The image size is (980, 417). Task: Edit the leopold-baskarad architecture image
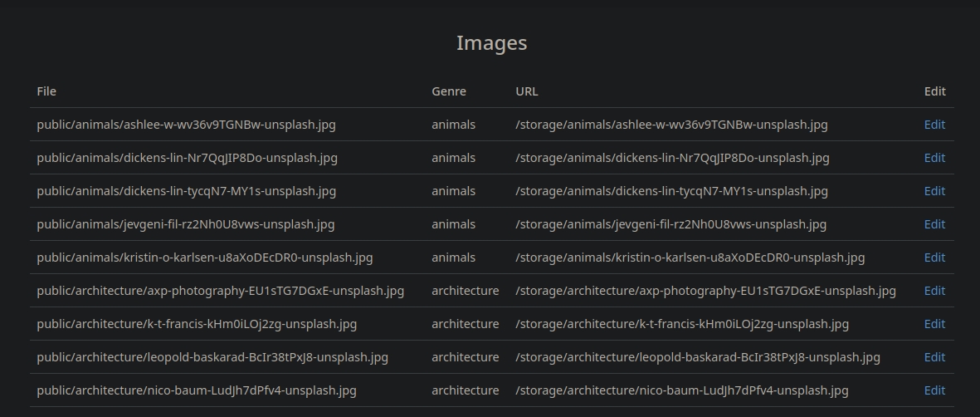(934, 357)
